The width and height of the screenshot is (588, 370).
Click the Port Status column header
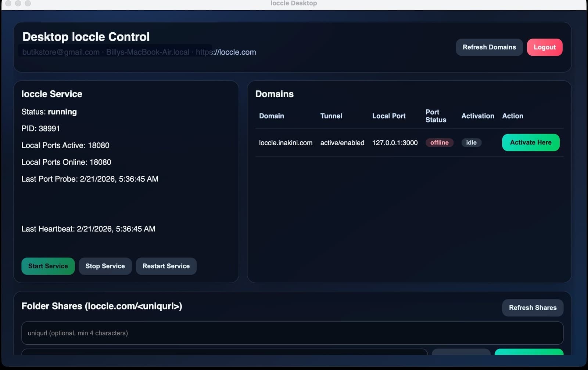tap(436, 116)
